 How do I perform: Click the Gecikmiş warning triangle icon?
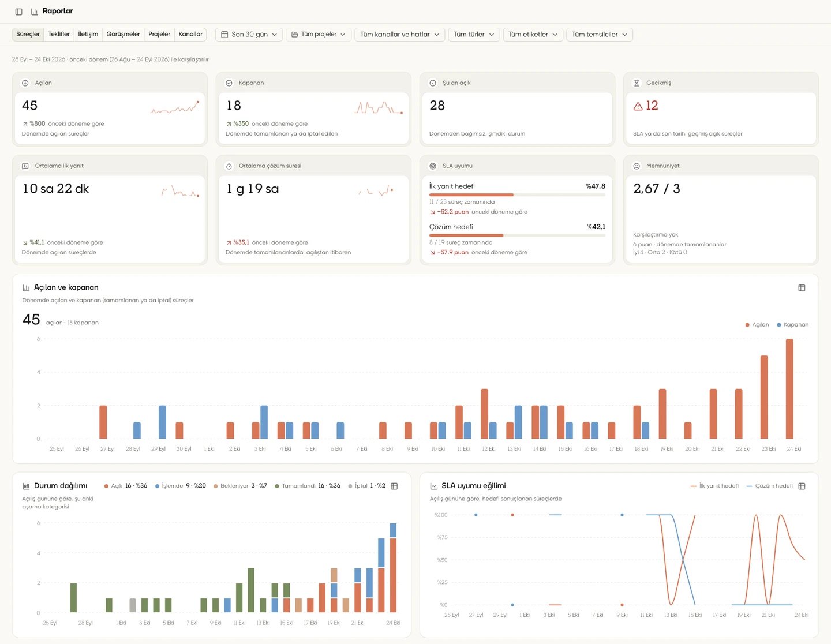point(638,106)
